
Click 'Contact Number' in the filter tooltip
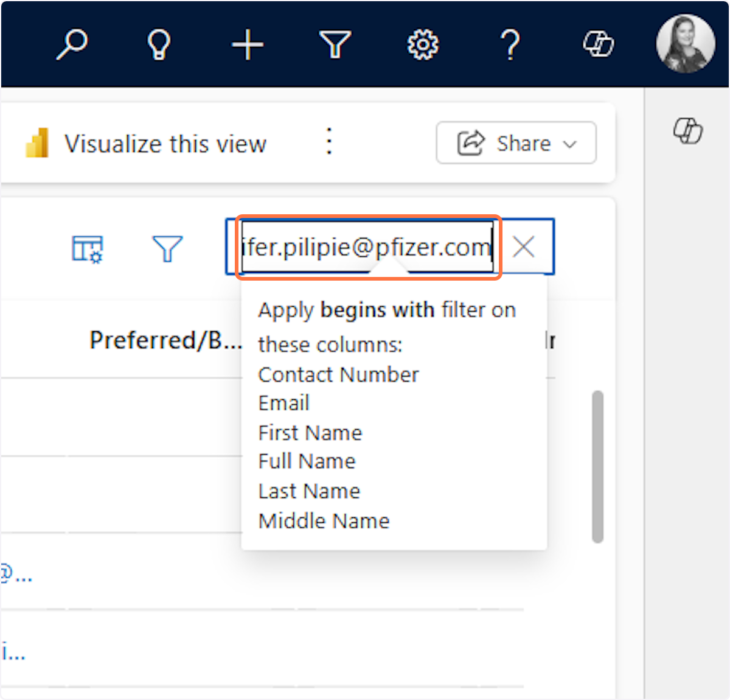pyautogui.click(x=338, y=375)
